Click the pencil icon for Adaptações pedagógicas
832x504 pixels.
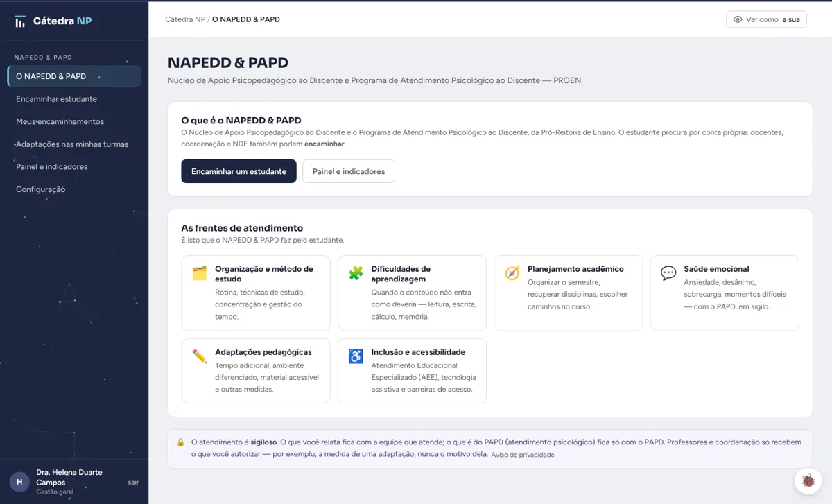(200, 356)
